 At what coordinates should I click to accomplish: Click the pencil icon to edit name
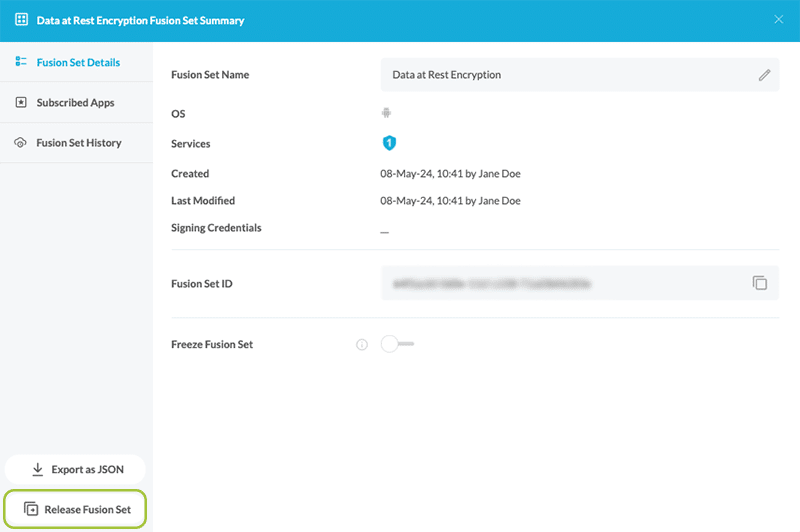(x=764, y=75)
